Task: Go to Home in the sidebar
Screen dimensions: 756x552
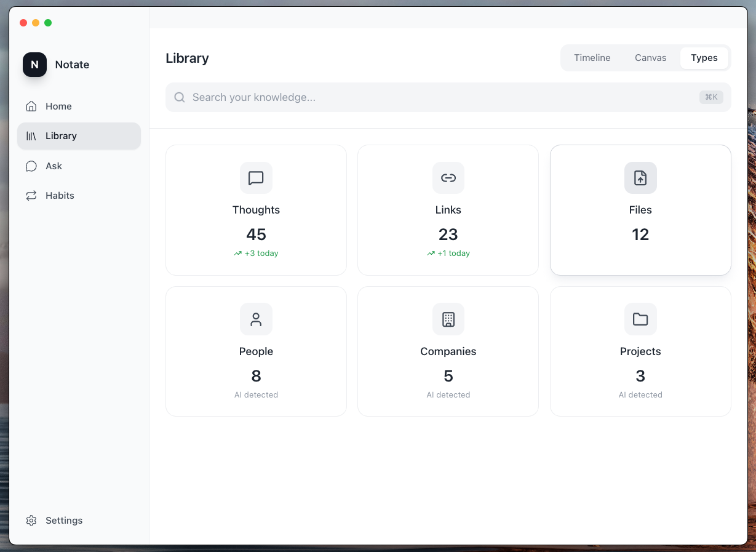Action: coord(58,106)
